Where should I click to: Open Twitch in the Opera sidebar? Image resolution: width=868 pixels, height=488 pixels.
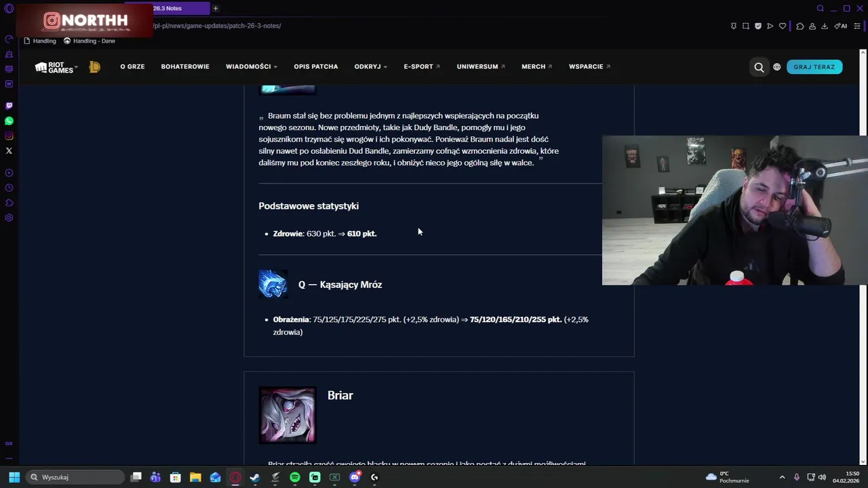pyautogui.click(x=9, y=106)
